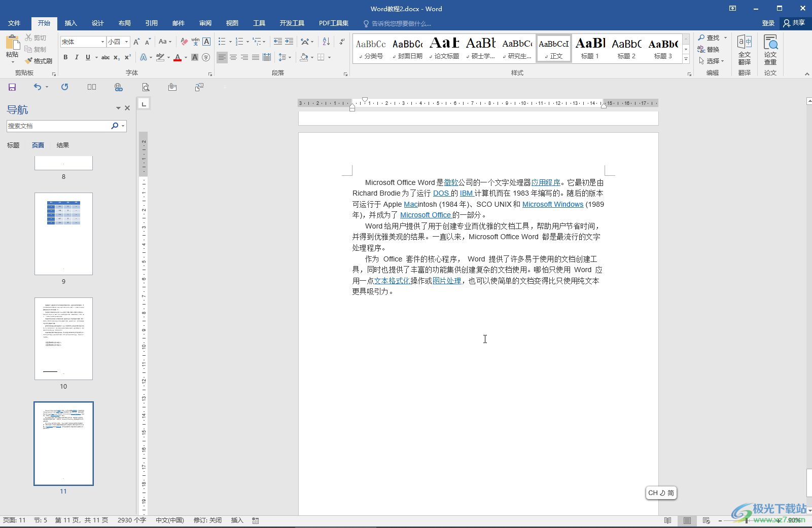Click the Save icon in quick access toolbar

point(12,87)
